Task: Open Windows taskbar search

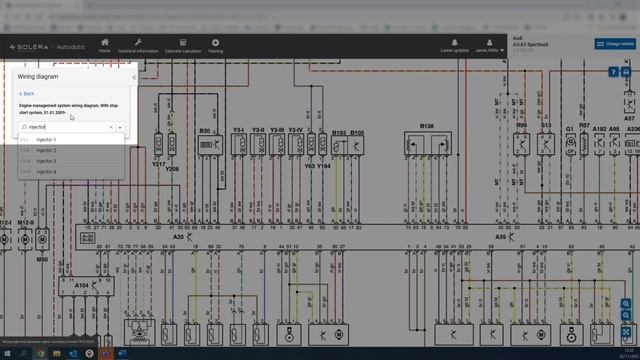Action: coord(23,353)
